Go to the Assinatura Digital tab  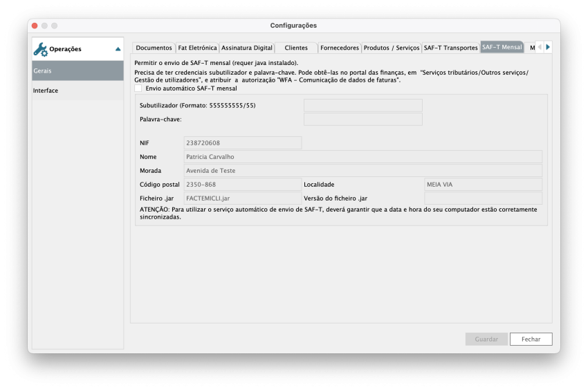[246, 48]
